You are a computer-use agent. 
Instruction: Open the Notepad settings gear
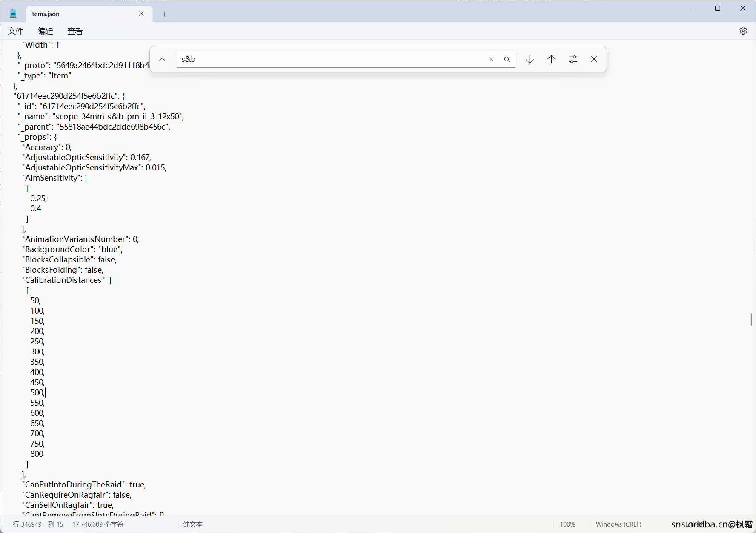pos(743,31)
